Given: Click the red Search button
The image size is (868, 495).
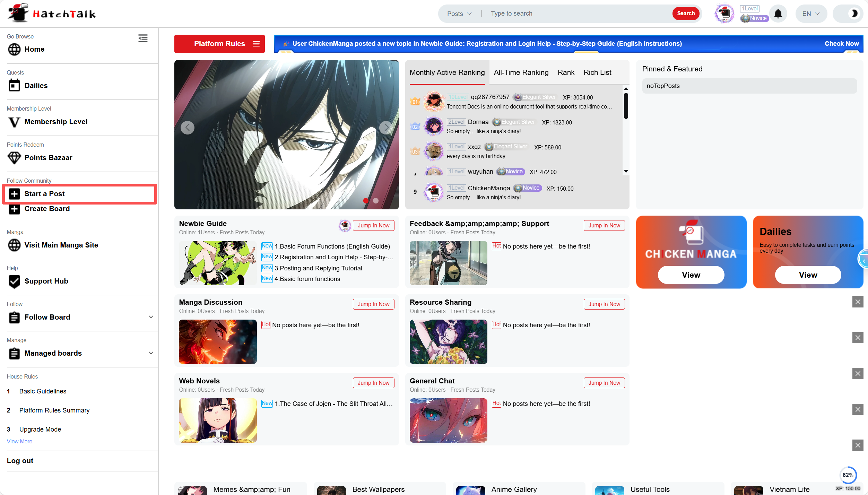Looking at the screenshot, I should (x=686, y=14).
